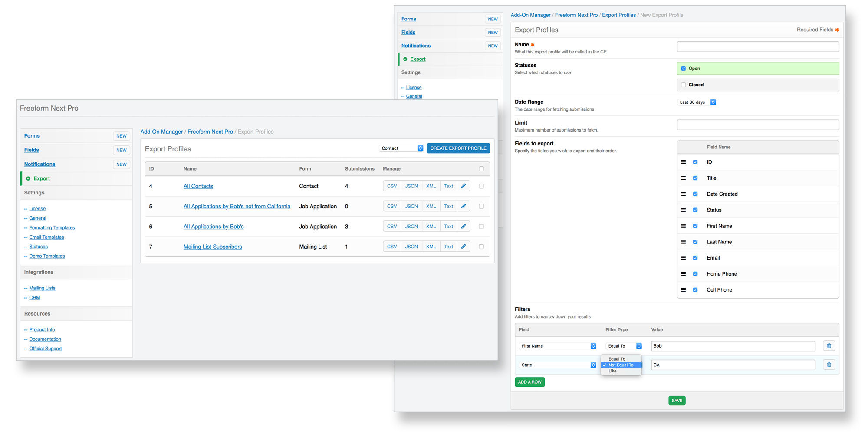Enable the Closed status checkbox
Screen dimensions: 868x434
pyautogui.click(x=684, y=85)
